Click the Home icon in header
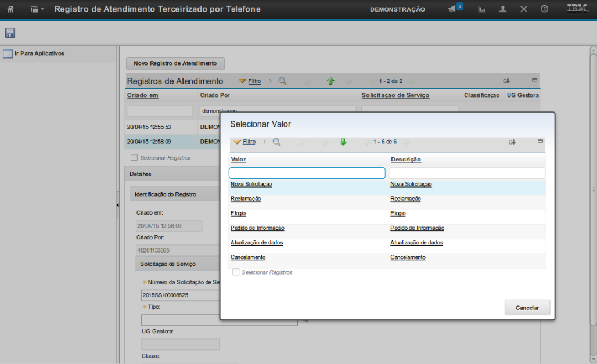Image resolution: width=597 pixels, height=364 pixels. click(x=10, y=9)
